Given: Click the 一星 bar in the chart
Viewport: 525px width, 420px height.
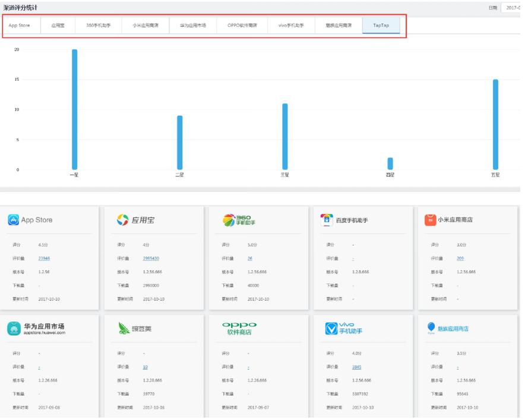Looking at the screenshot, I should pyautogui.click(x=74, y=110).
